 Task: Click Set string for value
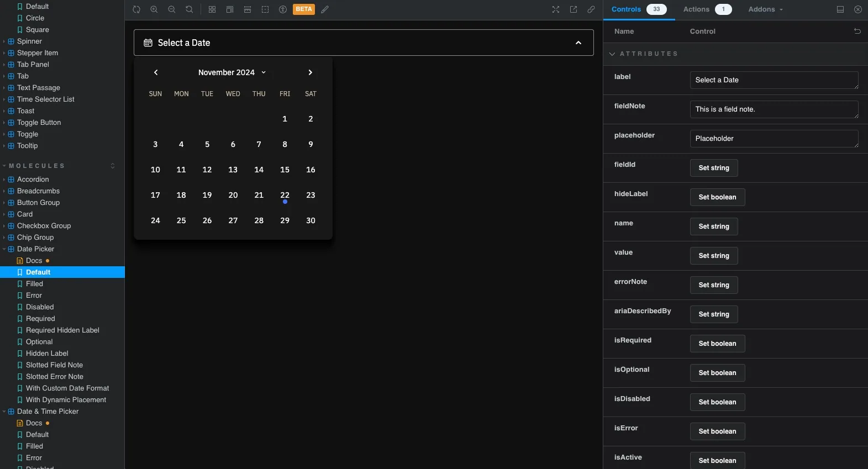pyautogui.click(x=714, y=256)
